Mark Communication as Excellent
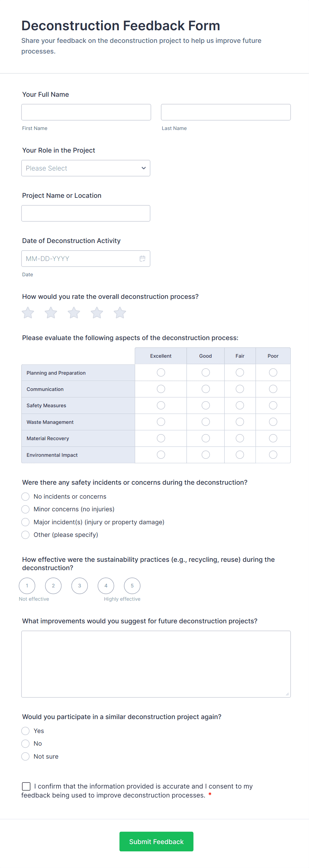The height and width of the screenshot is (868, 309). point(160,389)
